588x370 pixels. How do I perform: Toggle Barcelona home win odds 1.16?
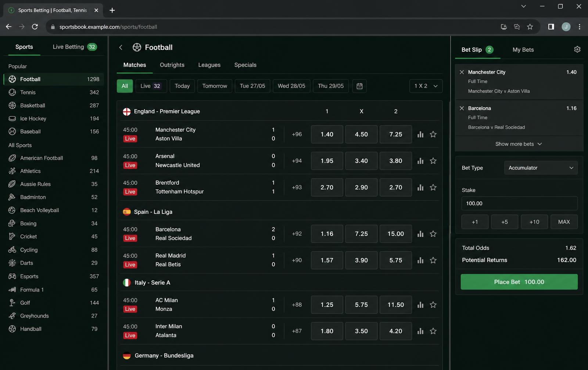pyautogui.click(x=327, y=234)
